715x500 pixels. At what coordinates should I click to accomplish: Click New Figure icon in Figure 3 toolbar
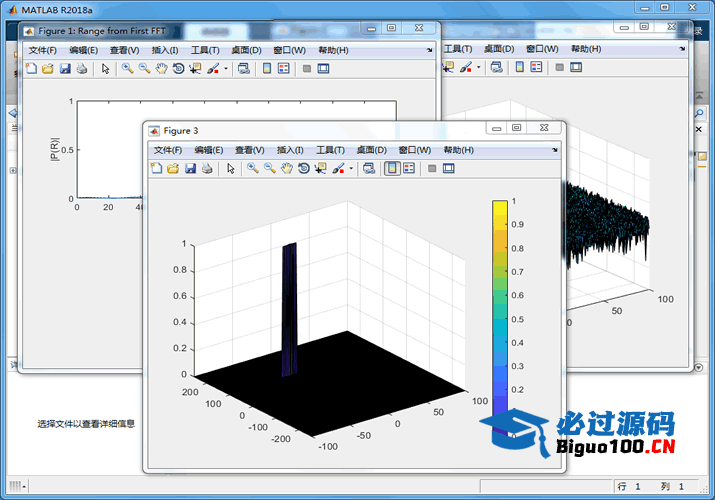point(156,169)
